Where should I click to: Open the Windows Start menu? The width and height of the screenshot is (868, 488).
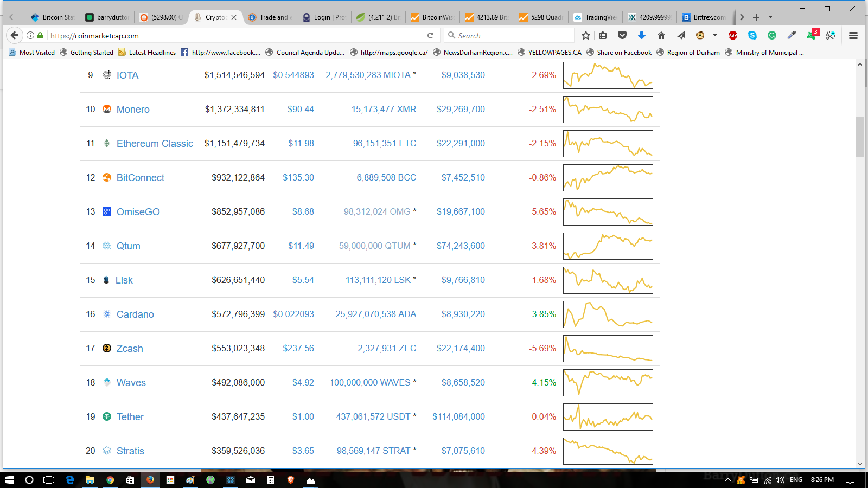[x=9, y=480]
